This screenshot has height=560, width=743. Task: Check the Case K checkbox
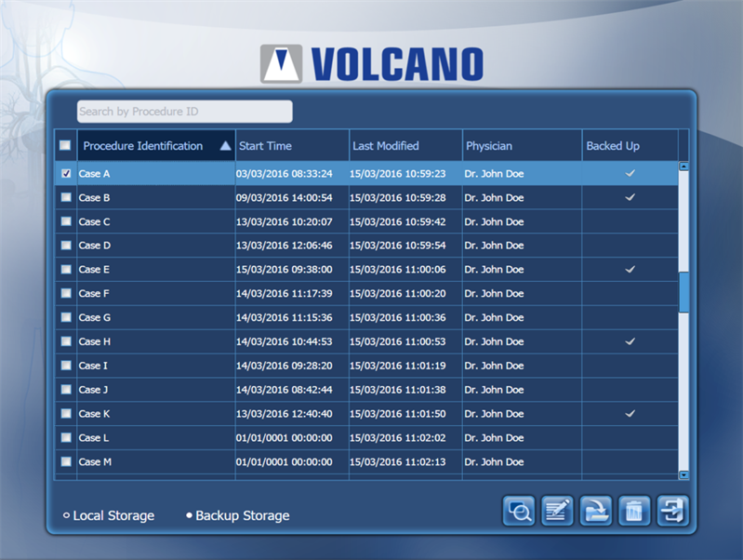[66, 413]
